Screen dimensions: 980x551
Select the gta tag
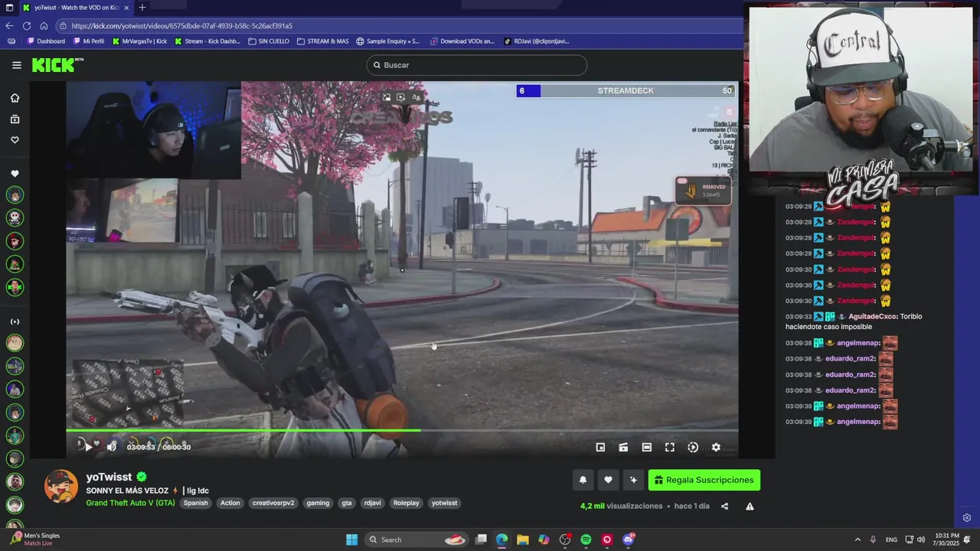[347, 503]
